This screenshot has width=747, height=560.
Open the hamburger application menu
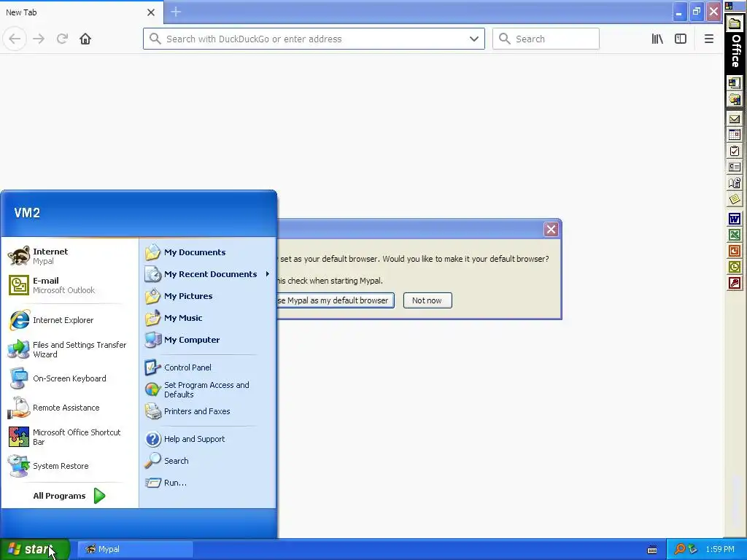point(709,39)
